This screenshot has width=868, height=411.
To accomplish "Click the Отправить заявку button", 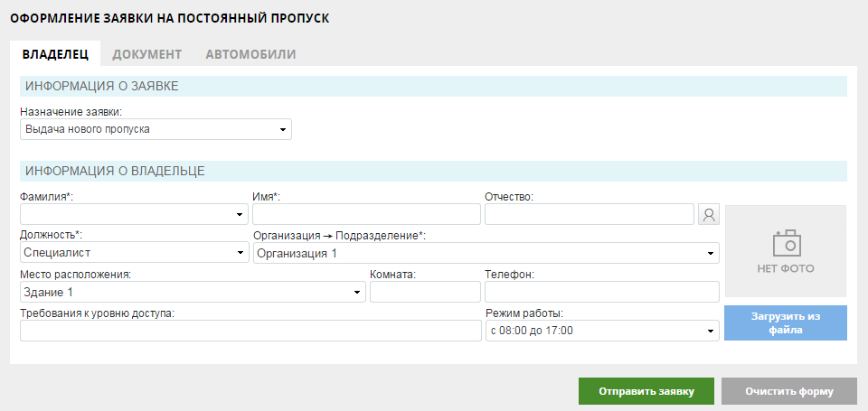I will tap(646, 391).
